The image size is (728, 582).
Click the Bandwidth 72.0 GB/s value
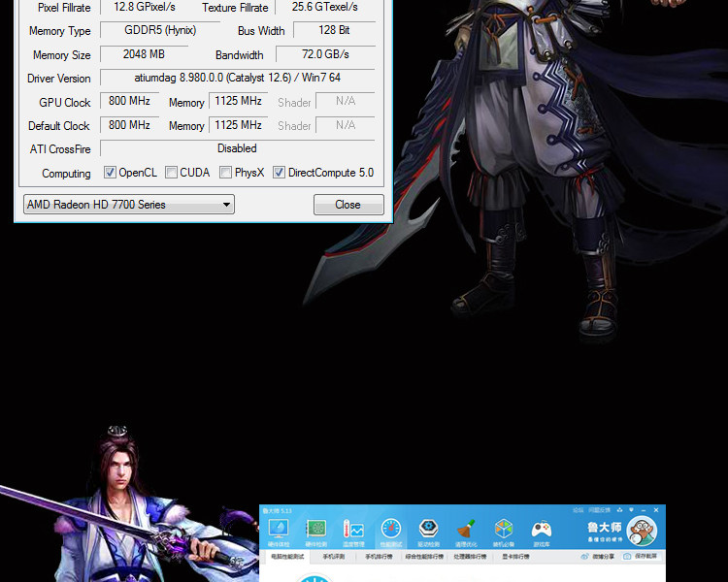tap(325, 54)
